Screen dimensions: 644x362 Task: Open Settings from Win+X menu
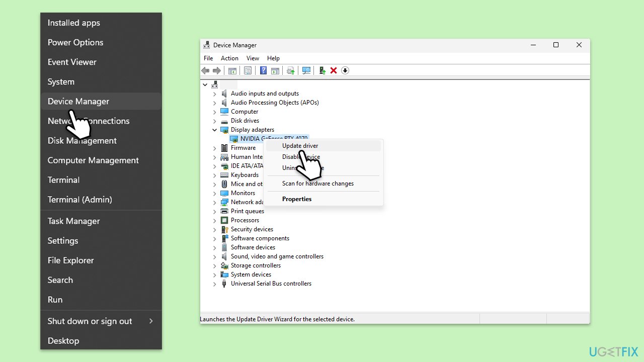coord(101,240)
